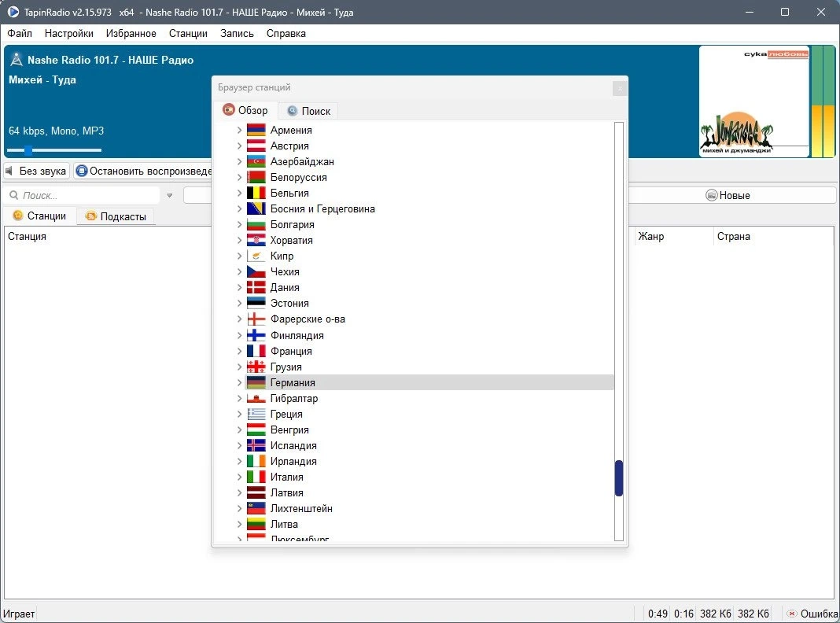840x623 pixels.
Task: Click the Georgia flag icon
Action: point(256,367)
